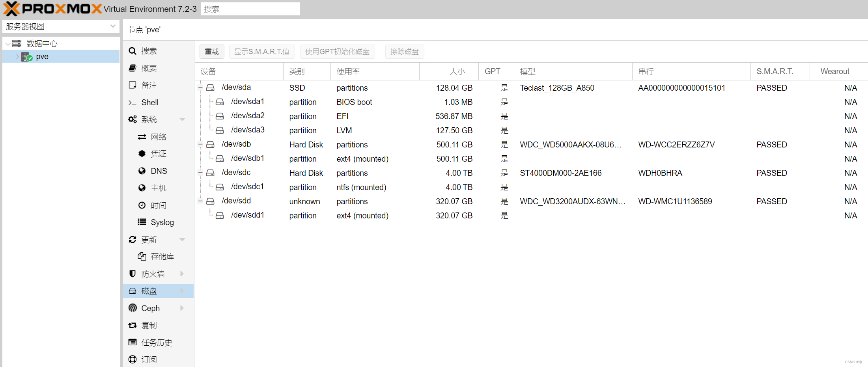The height and width of the screenshot is (367, 868).
Task: Click 显示S.M.A.R.T.值 button
Action: [x=262, y=52]
